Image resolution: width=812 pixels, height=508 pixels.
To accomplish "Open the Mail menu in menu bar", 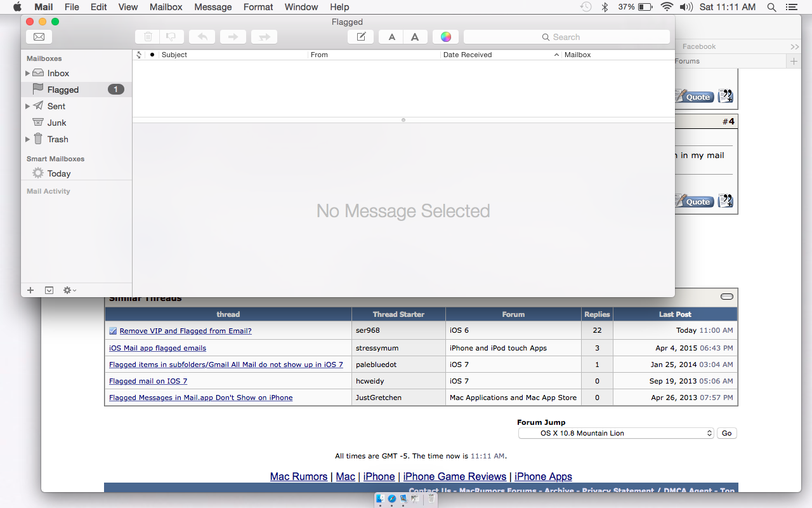I will (x=43, y=7).
